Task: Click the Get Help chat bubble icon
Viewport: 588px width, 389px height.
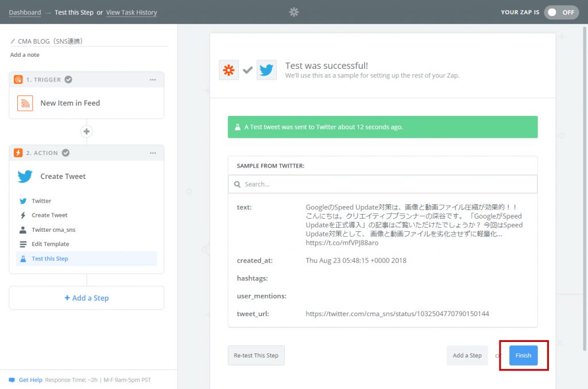Action: click(x=11, y=380)
